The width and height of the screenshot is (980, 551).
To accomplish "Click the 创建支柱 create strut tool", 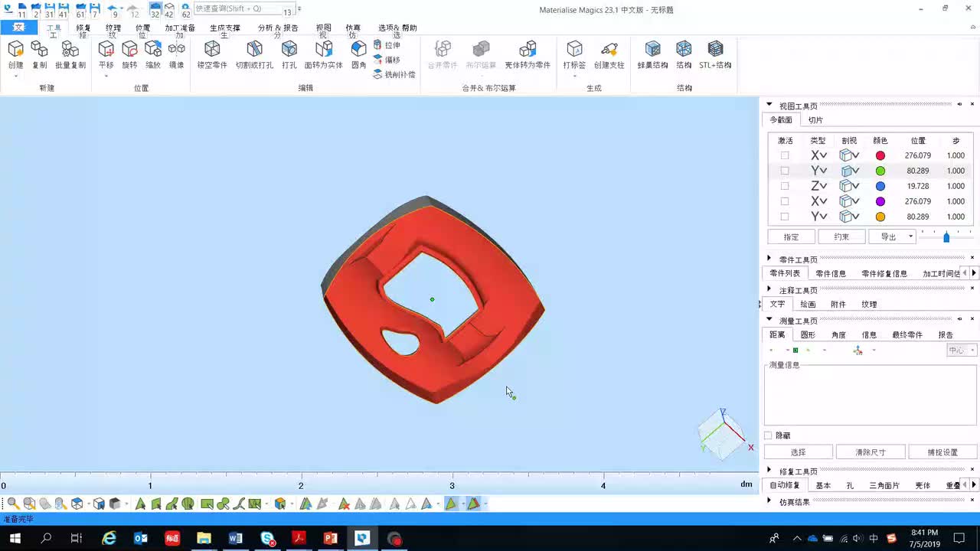I will (609, 55).
